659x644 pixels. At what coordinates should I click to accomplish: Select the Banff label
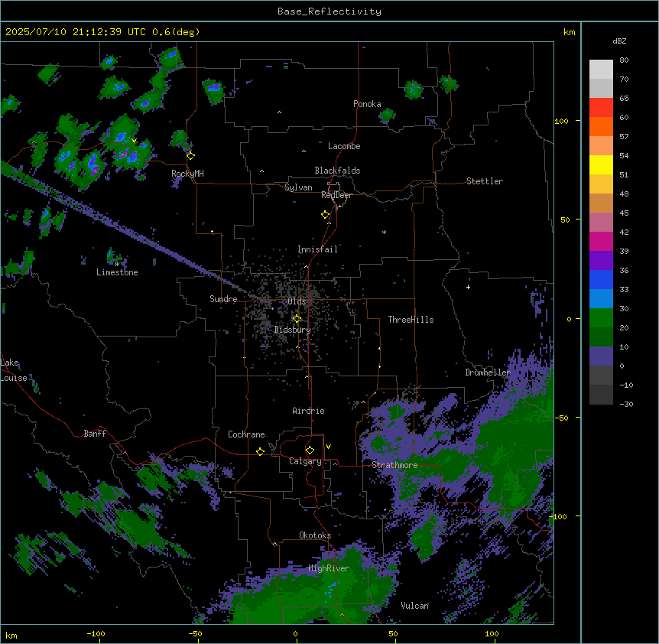tap(95, 434)
